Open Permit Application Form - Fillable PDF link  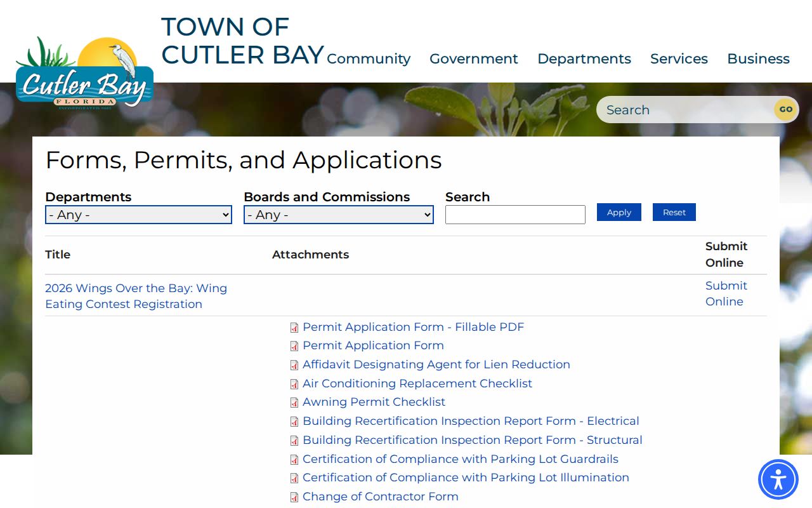coord(414,327)
